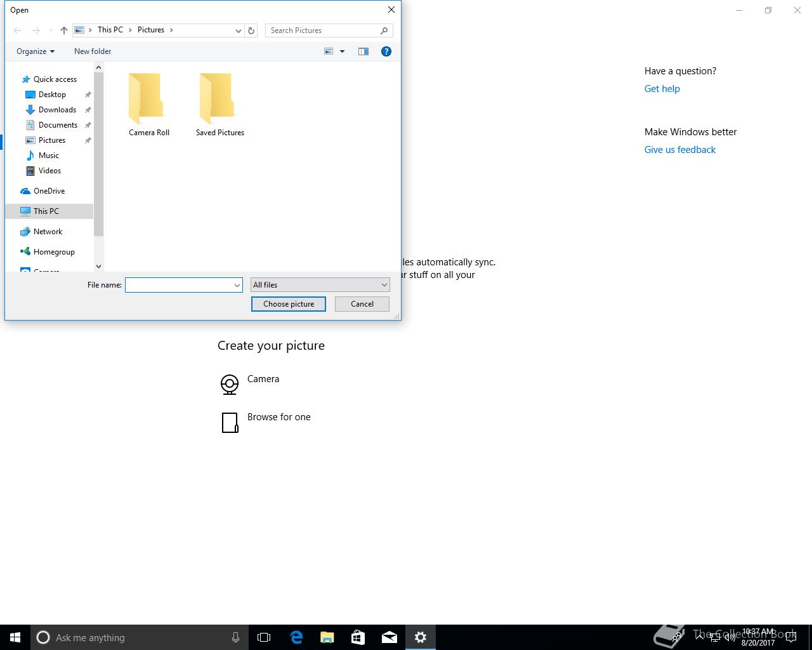Image resolution: width=812 pixels, height=650 pixels.
Task: Open Mail app from taskbar
Action: point(390,637)
